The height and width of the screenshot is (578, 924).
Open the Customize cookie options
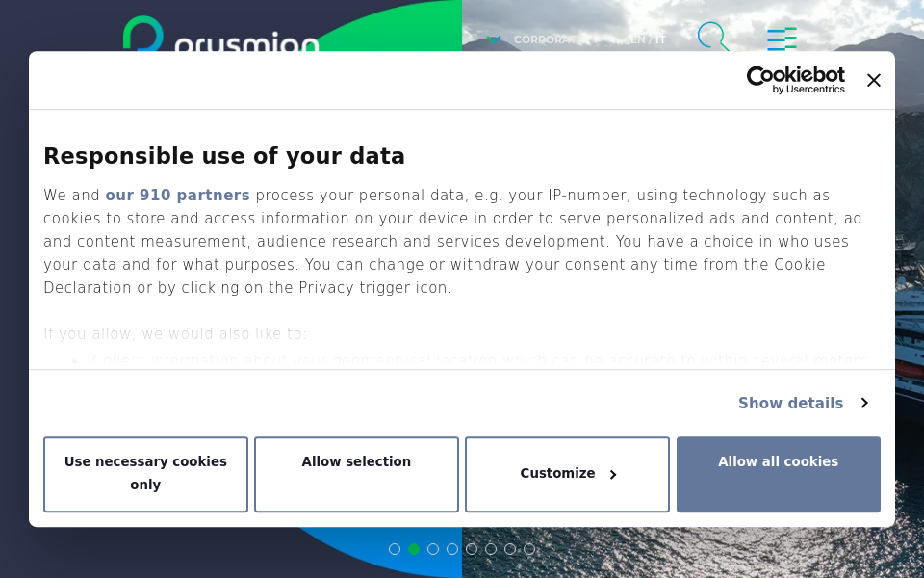point(567,474)
